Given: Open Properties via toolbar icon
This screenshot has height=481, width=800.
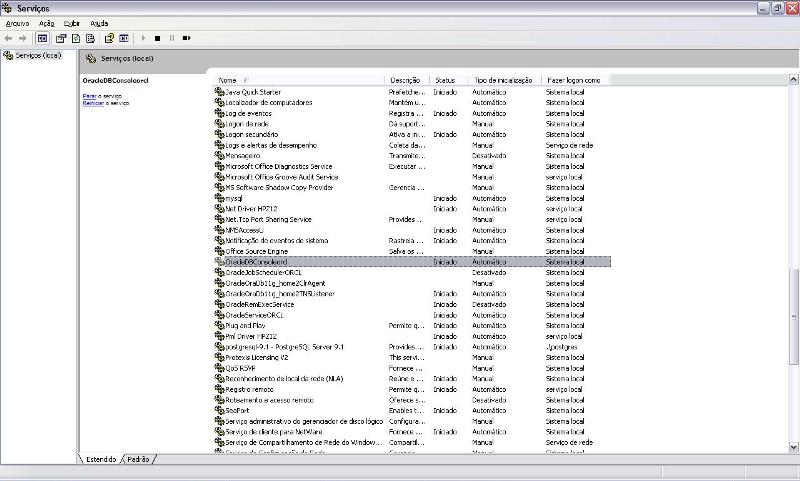Looking at the screenshot, I should pos(61,38).
